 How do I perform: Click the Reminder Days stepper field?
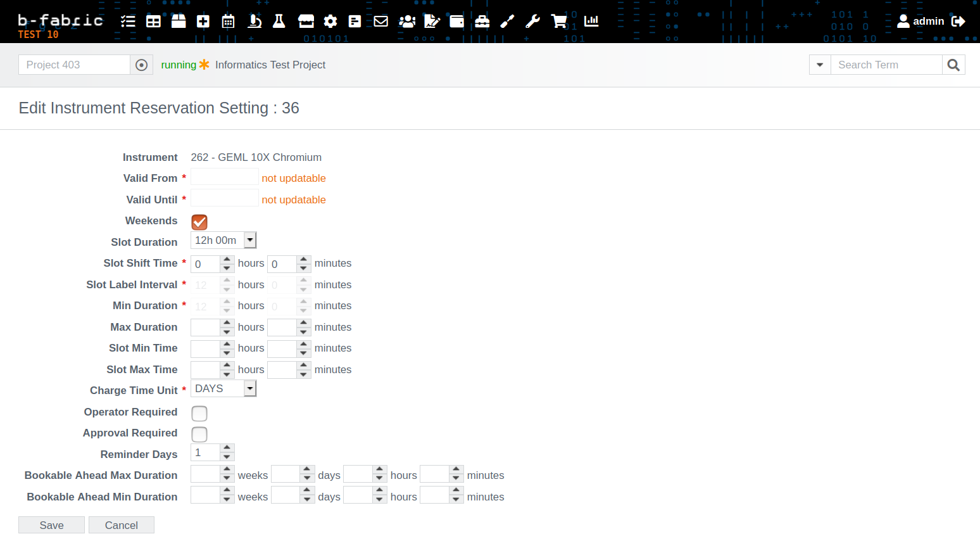coord(213,452)
